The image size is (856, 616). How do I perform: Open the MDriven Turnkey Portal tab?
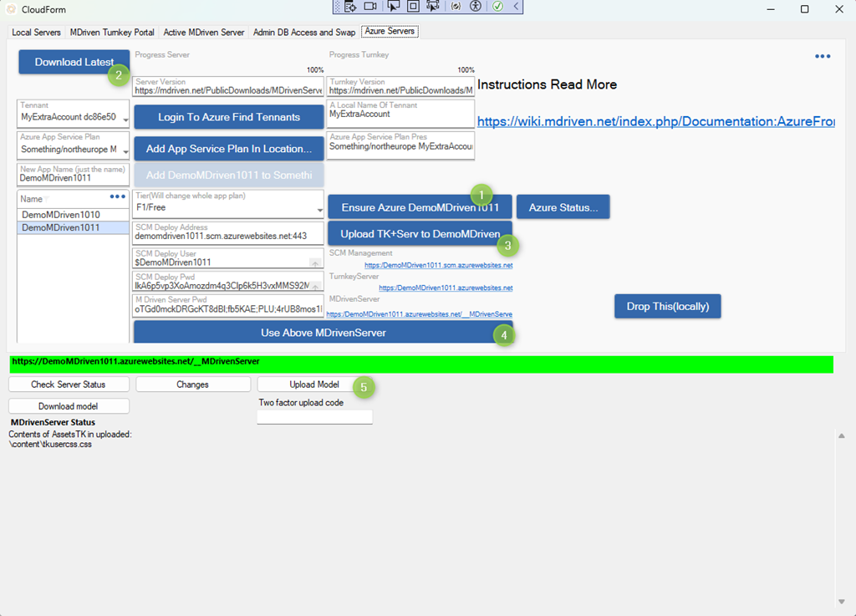[x=112, y=33]
